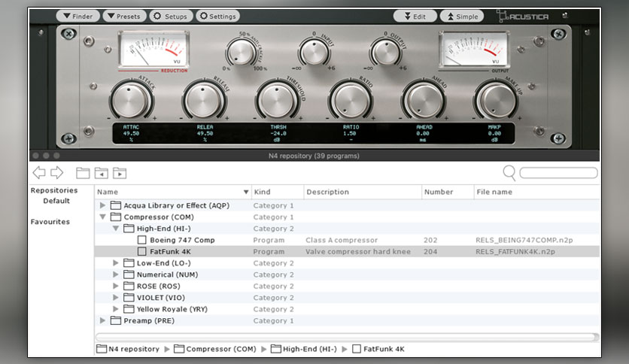
Task: Go back with left arrow icon
Action: (39, 173)
